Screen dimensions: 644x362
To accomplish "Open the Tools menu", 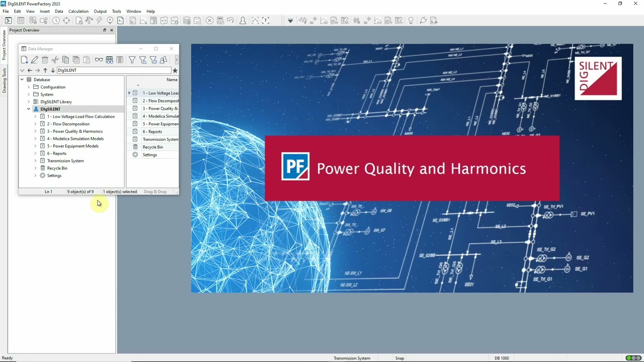I will (x=116, y=11).
